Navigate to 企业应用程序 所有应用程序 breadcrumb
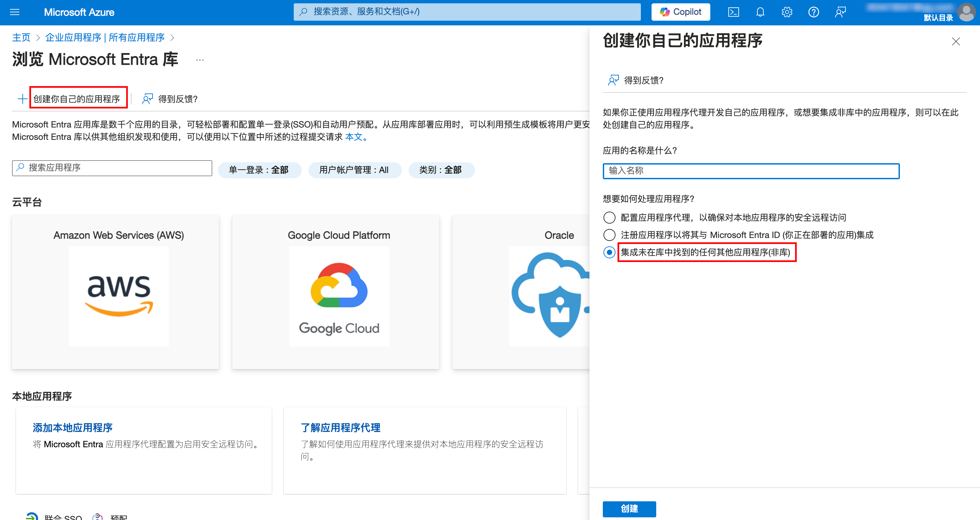Screen dimensions: 980x520 click(104, 38)
